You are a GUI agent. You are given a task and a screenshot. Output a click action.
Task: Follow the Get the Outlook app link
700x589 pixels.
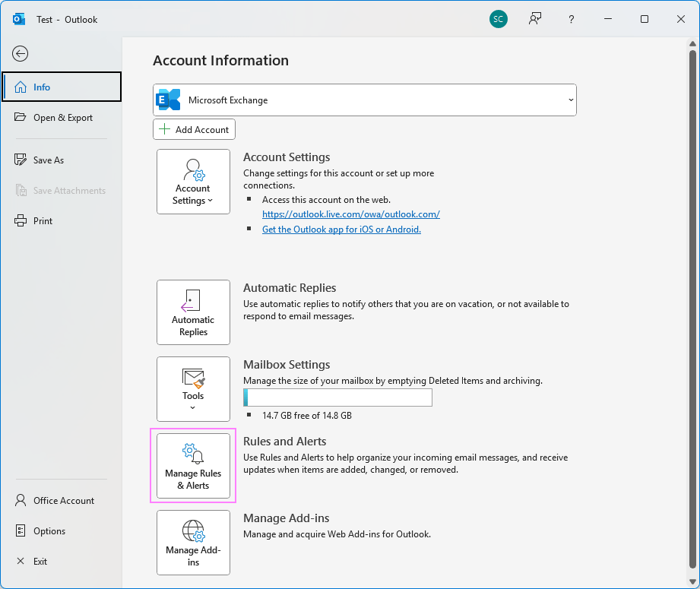click(x=341, y=230)
